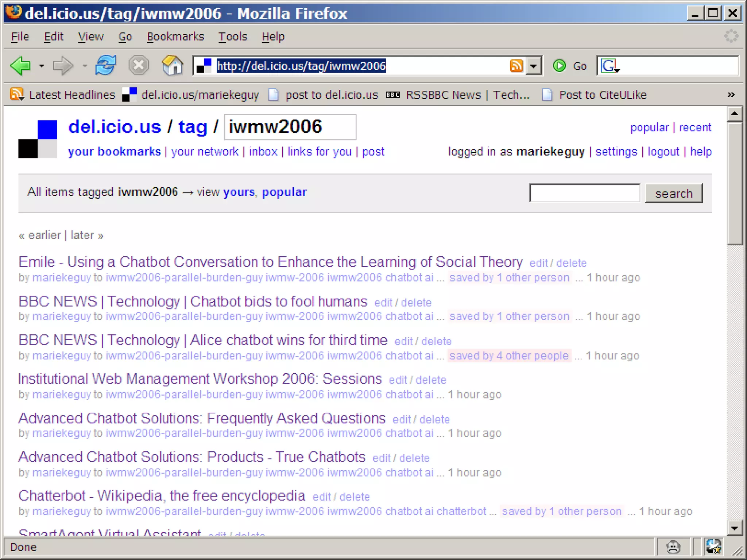Open the Tools menu

pyautogui.click(x=233, y=37)
